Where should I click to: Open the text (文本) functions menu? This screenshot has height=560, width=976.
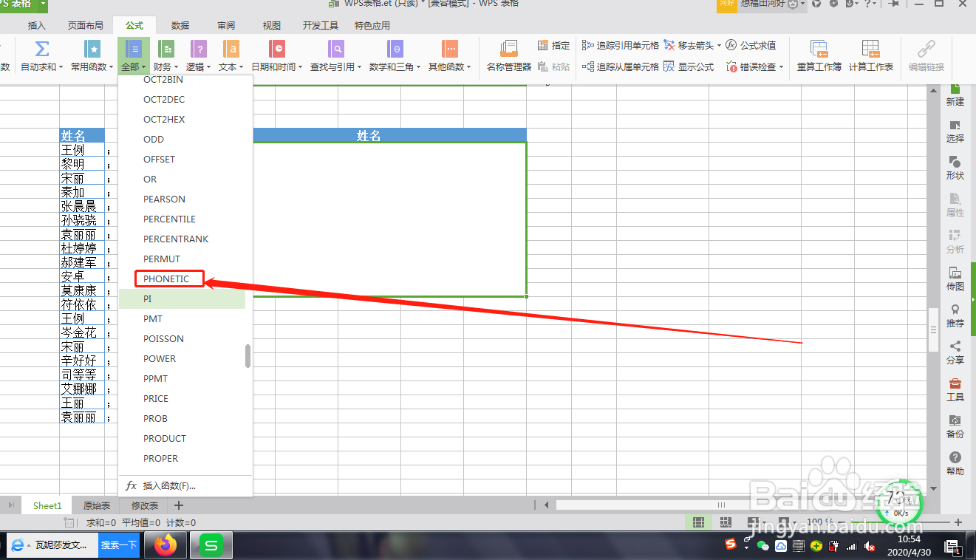pos(231,56)
